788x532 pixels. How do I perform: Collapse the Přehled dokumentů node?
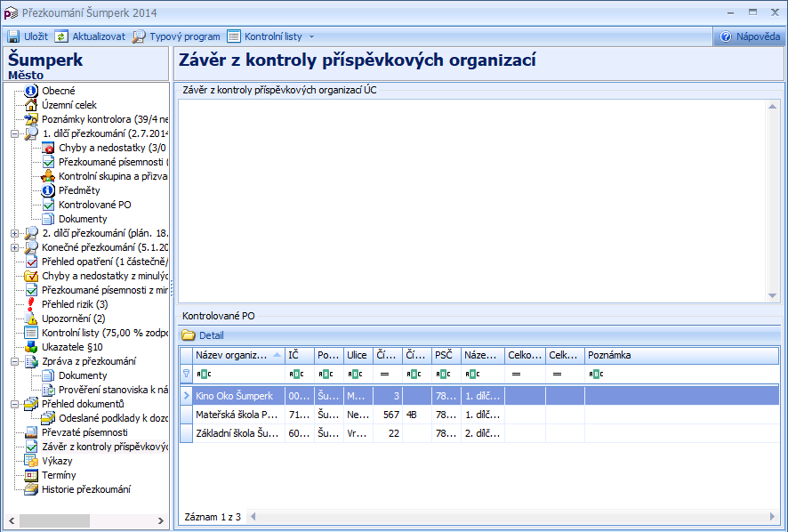tap(14, 404)
